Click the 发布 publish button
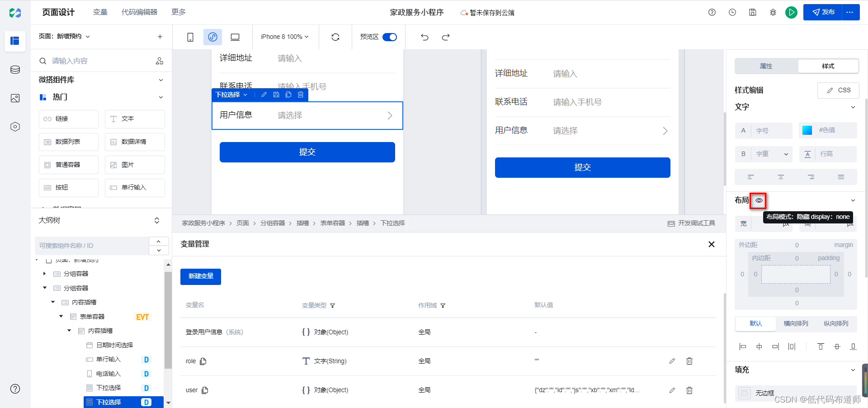Viewport: 868px width, 408px height. [823, 12]
